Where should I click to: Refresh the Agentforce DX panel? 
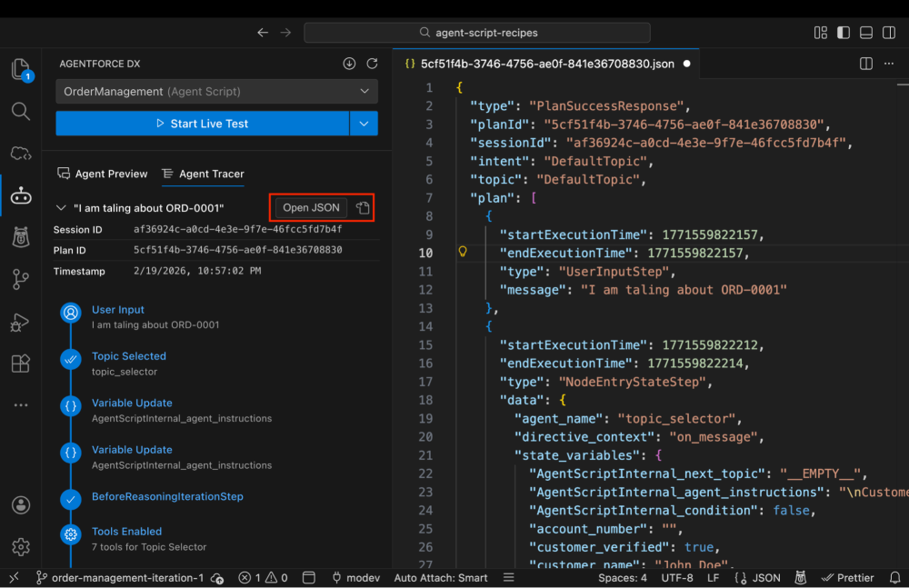(x=372, y=64)
